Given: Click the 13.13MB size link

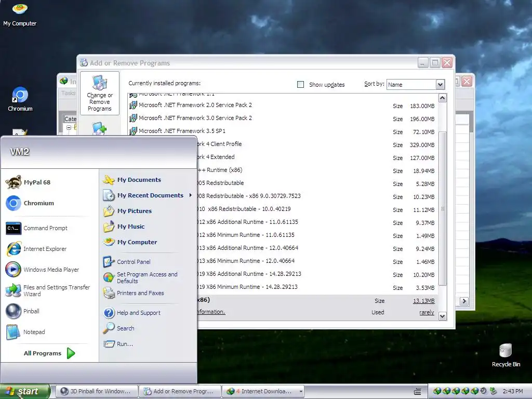Looking at the screenshot, I should pos(423,301).
